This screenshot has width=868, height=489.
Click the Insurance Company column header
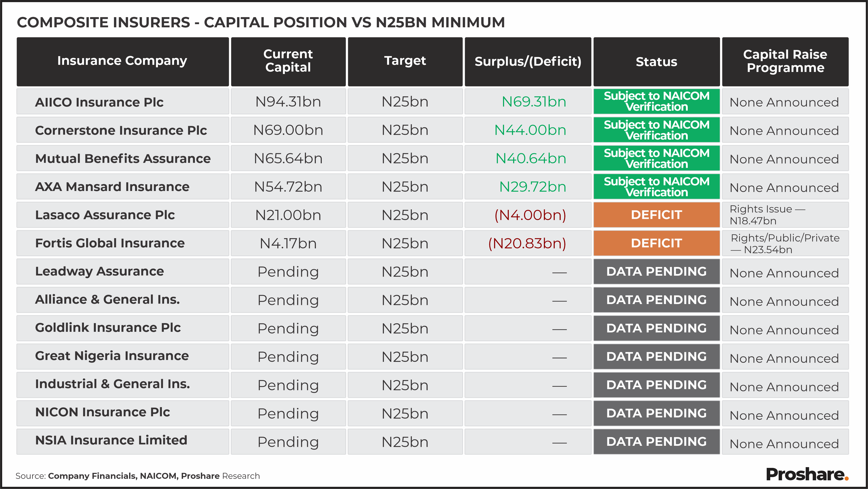point(122,61)
